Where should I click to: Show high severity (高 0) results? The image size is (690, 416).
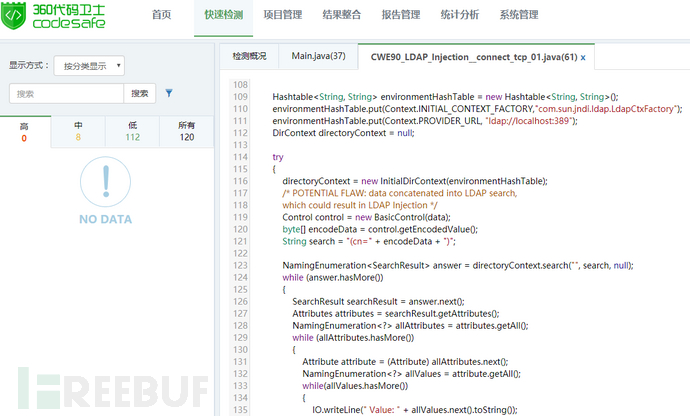(x=24, y=132)
